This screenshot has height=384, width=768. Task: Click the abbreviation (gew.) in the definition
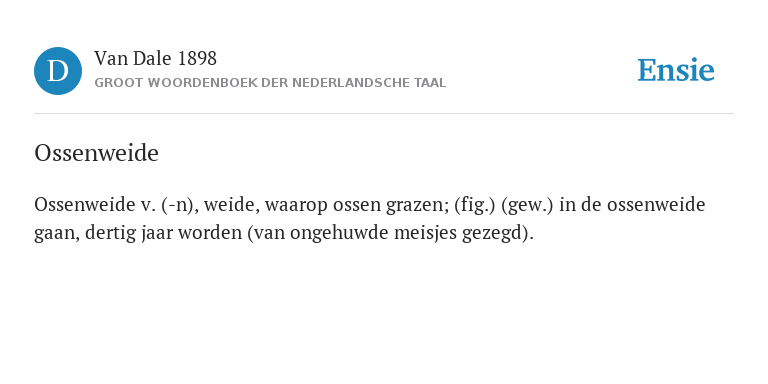click(527, 205)
